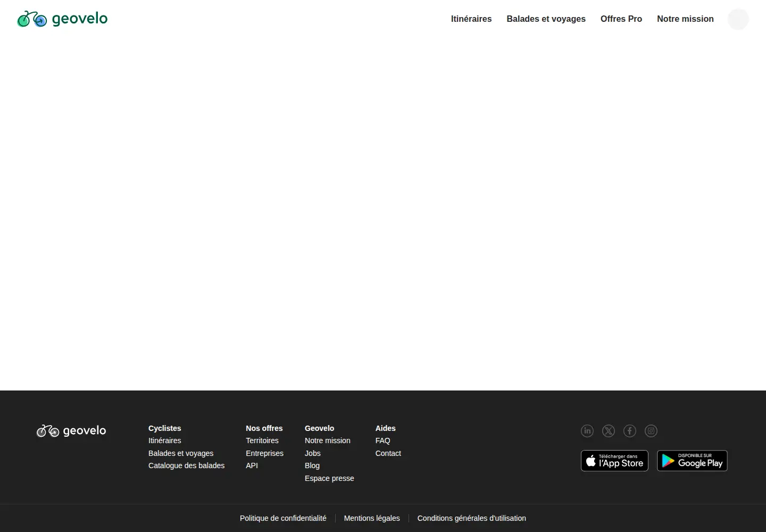Select Offres Pro in the top navigation
Image resolution: width=766 pixels, height=532 pixels.
point(621,19)
